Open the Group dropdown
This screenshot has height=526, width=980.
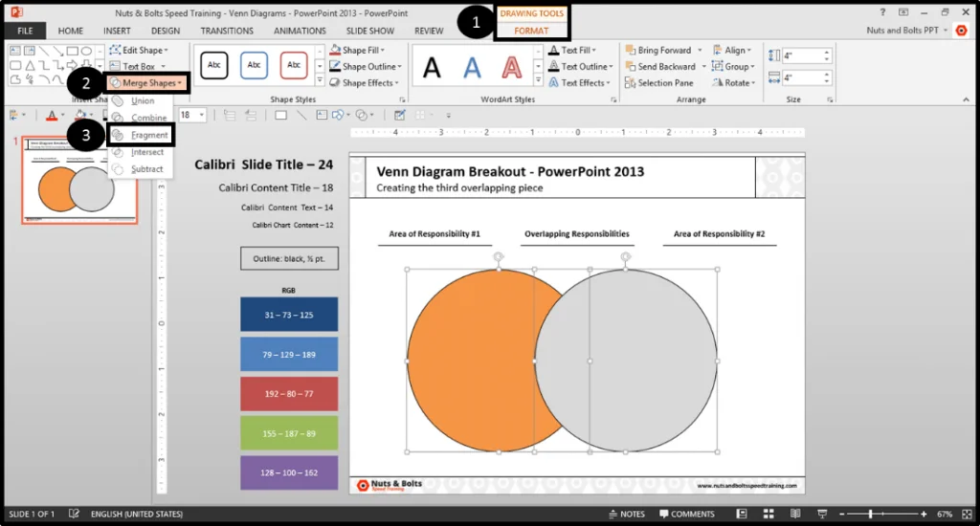click(x=734, y=66)
